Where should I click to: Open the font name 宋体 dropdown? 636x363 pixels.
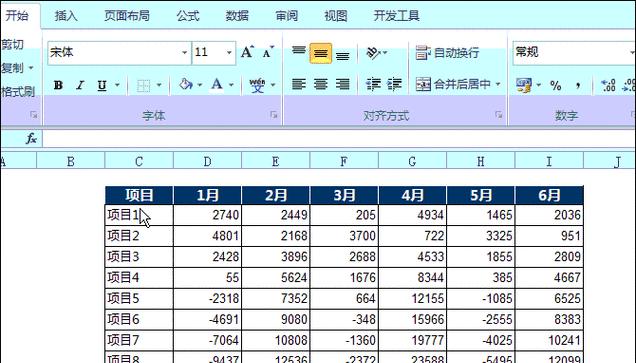[x=185, y=53]
